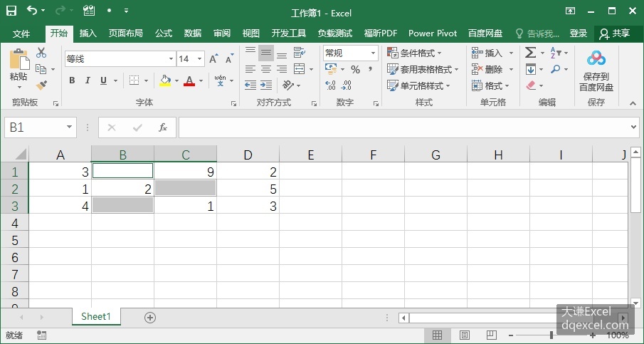Open the 文件 tab
Image resolution: width=644 pixels, height=344 pixels.
click(x=21, y=33)
